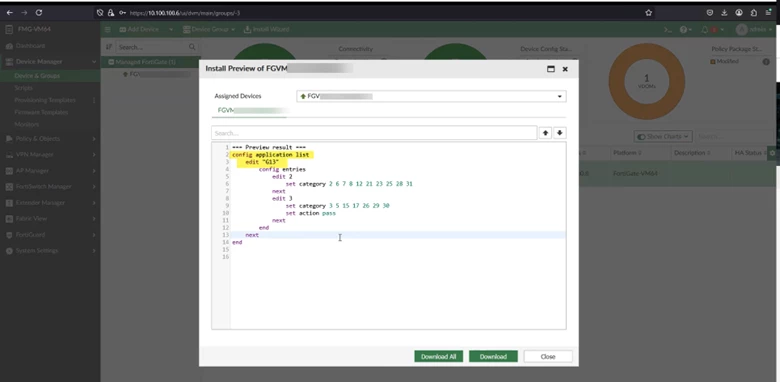Close the Install Preview dialog with X
Viewport: 780px width, 382px height.
[565, 69]
